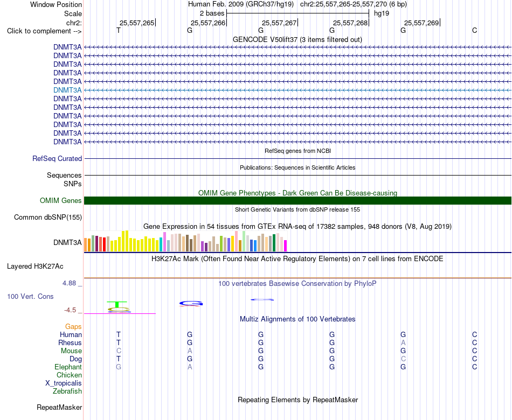Click the 'T' base in the complement row
The width and height of the screenshot is (512, 420).
click(x=119, y=31)
